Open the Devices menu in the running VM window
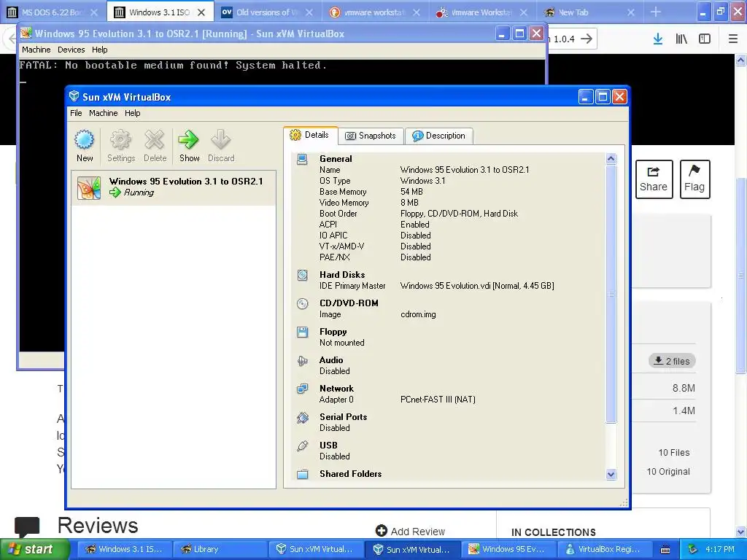 71,50
